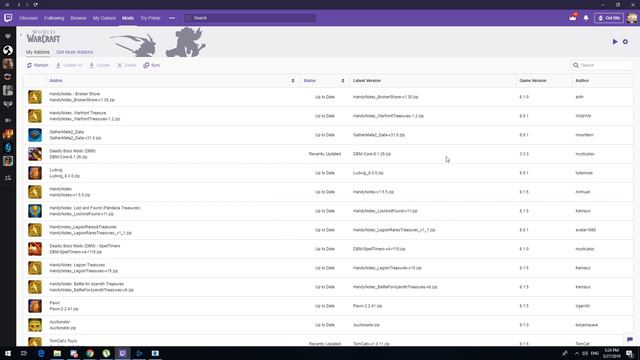The image size is (640, 360).
Task: Open the Windows action center icon
Action: pyautogui.click(x=630, y=353)
